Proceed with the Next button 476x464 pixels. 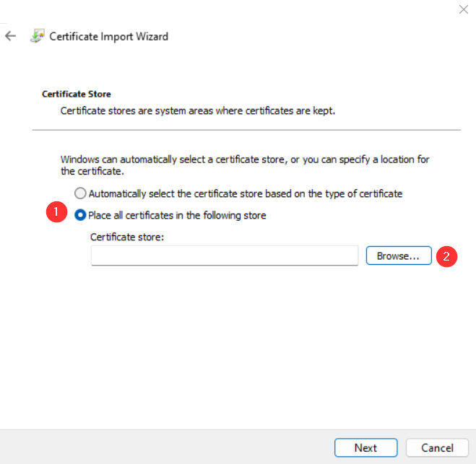(365, 447)
